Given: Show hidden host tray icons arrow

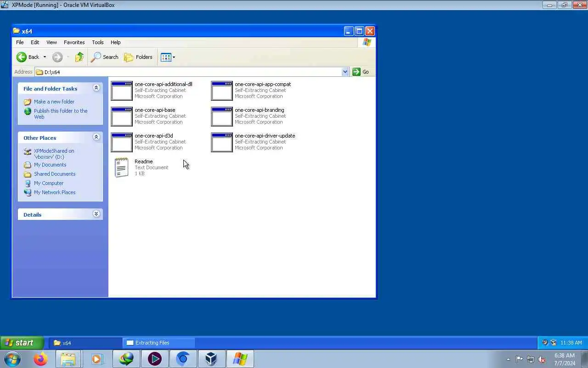Looking at the screenshot, I should click(508, 359).
